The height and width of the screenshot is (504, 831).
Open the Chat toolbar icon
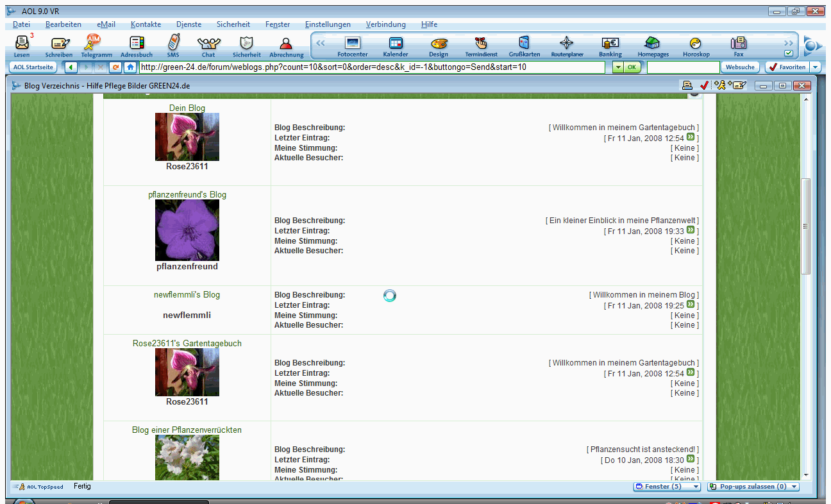(x=208, y=47)
